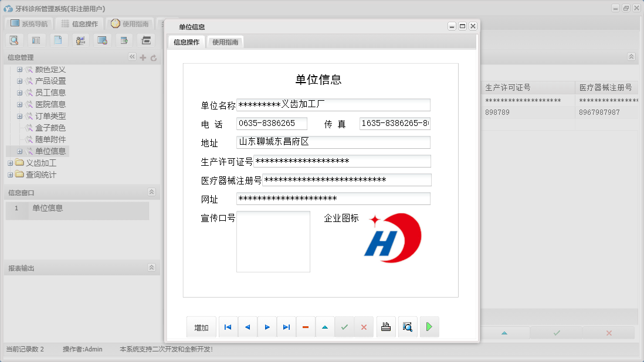644x362 pixels.
Task: Open the printer icon to print unit info
Action: [x=386, y=327]
